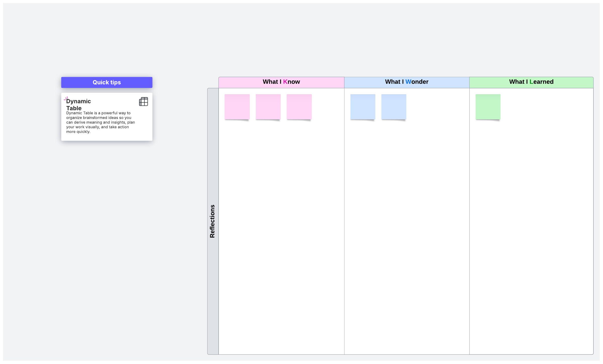The width and height of the screenshot is (603, 364).
Task: Click the What I Know column header
Action: (281, 82)
